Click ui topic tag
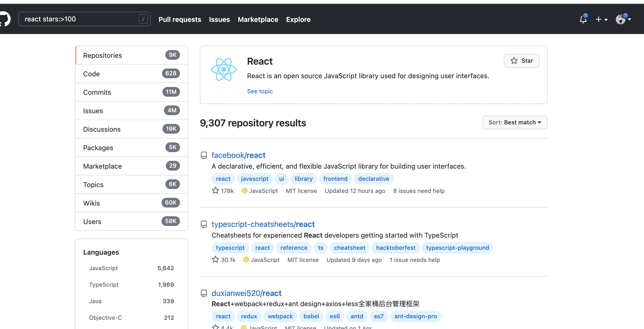 point(281,179)
